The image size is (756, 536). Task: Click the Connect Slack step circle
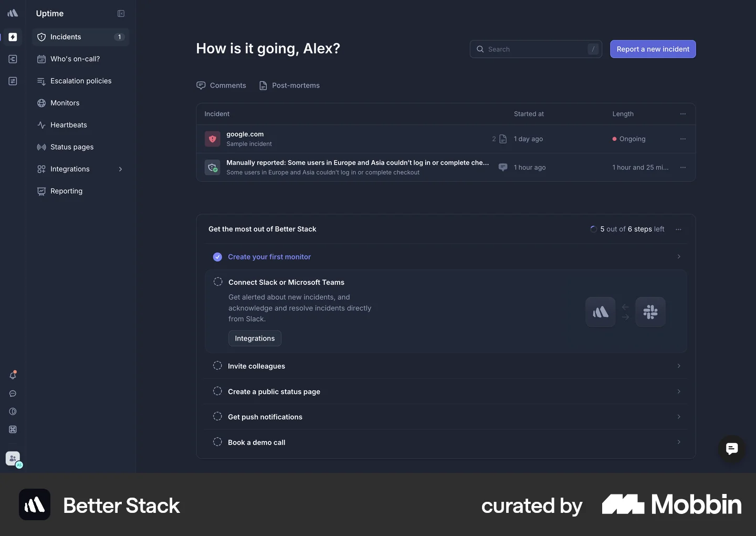218,282
